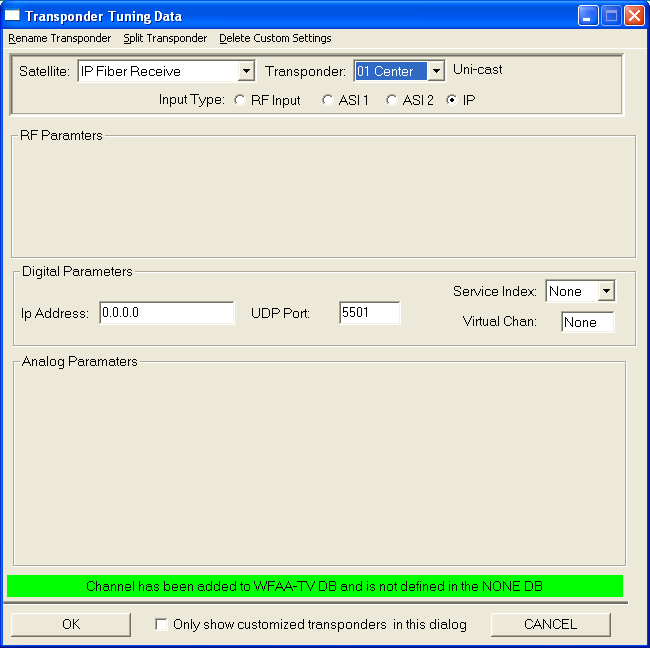
Task: Close the Transponder Tuning Data dialog
Action: coord(634,16)
